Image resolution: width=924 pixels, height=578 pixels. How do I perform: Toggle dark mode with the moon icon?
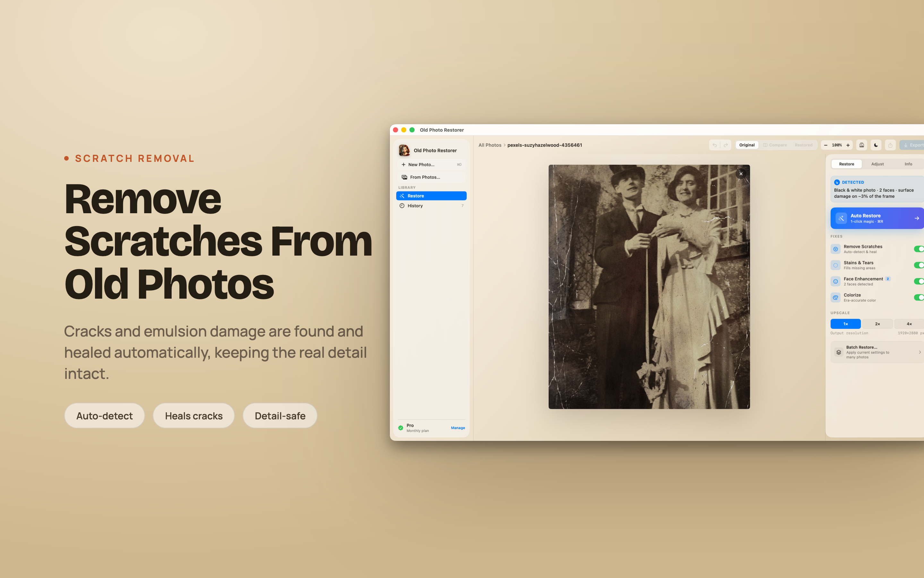tap(876, 145)
